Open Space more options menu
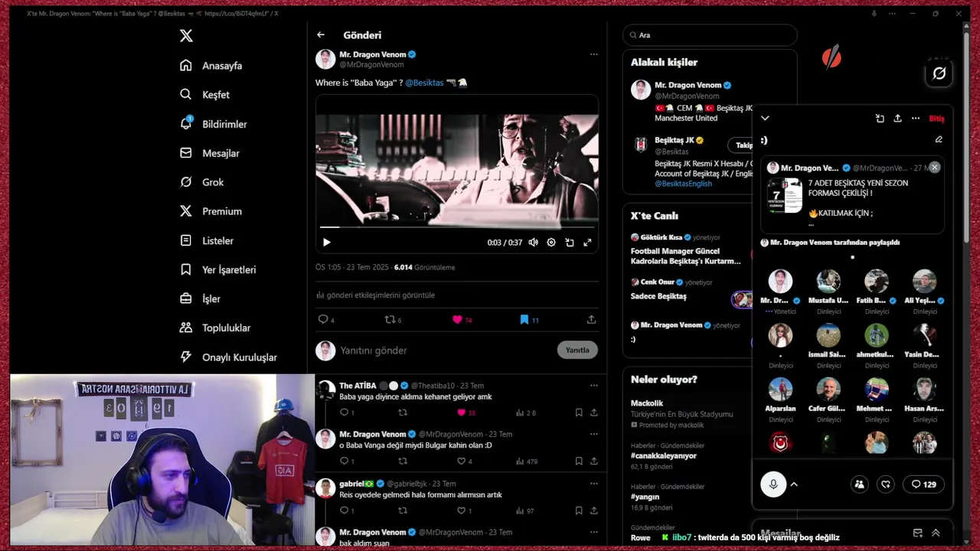The height and width of the screenshot is (551, 980). [x=916, y=119]
